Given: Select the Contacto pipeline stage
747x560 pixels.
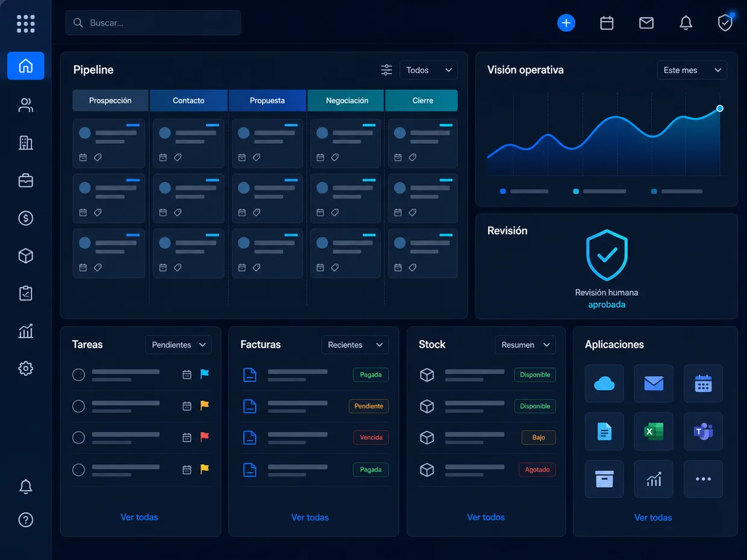Looking at the screenshot, I should pyautogui.click(x=189, y=101).
